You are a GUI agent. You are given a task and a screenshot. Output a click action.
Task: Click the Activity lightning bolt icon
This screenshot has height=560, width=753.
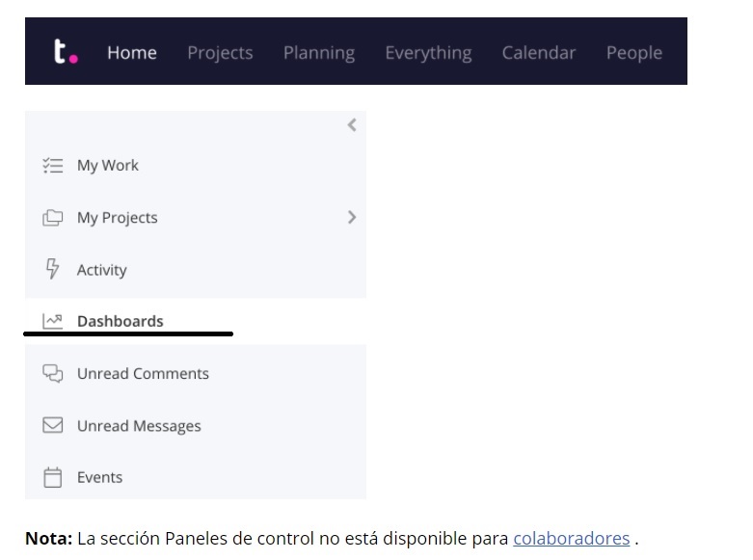click(53, 269)
